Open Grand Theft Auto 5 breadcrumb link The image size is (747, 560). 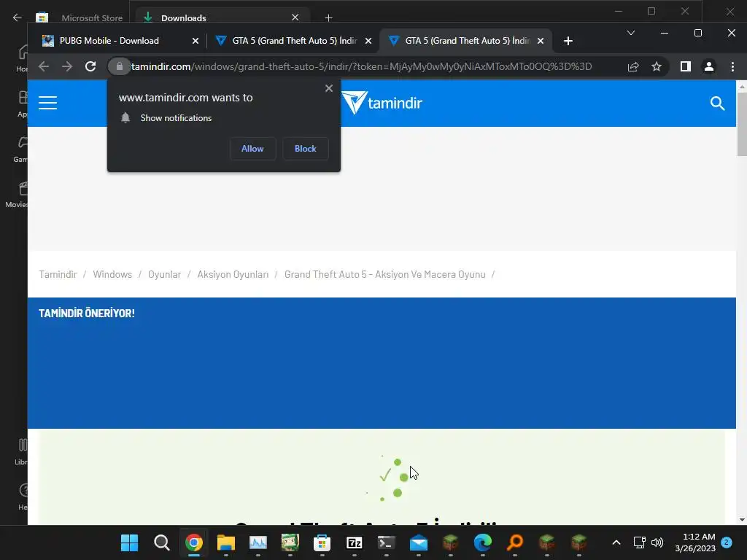pyautogui.click(x=385, y=274)
